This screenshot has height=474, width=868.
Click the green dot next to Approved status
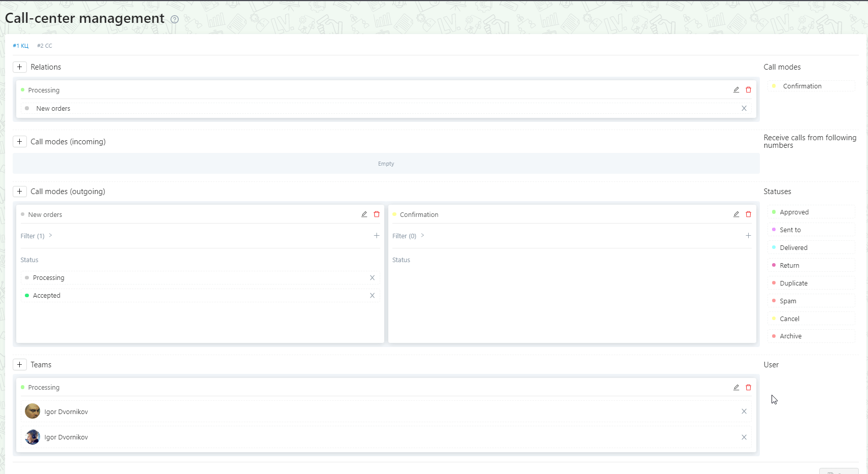click(774, 211)
